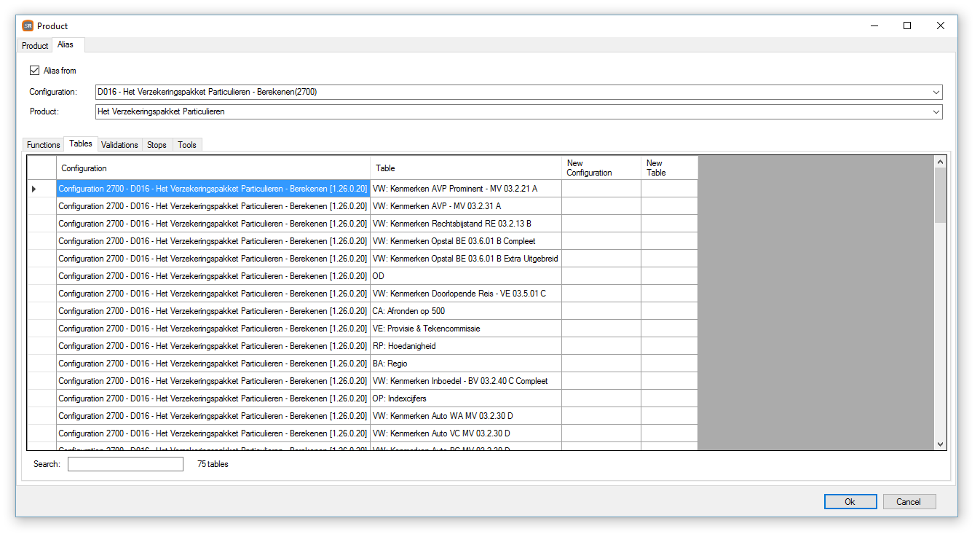Image resolution: width=980 pixels, height=534 pixels.
Task: Sort by the Configuration column header
Action: tap(213, 168)
